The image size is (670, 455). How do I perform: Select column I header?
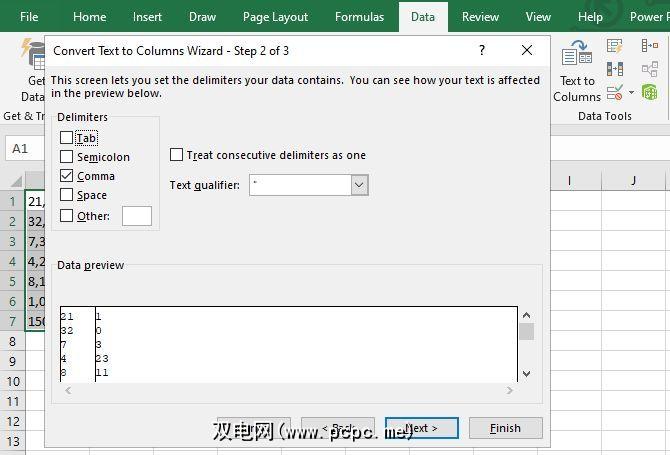pos(569,181)
